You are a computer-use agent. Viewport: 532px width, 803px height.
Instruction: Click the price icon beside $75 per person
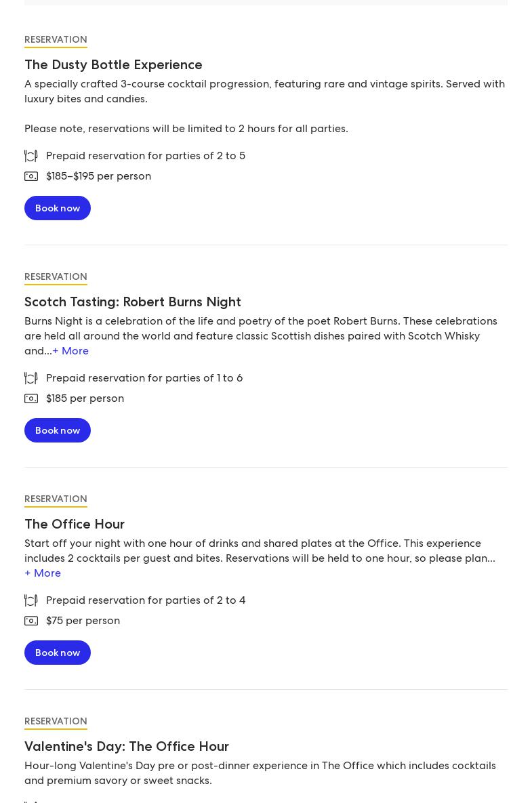click(31, 621)
